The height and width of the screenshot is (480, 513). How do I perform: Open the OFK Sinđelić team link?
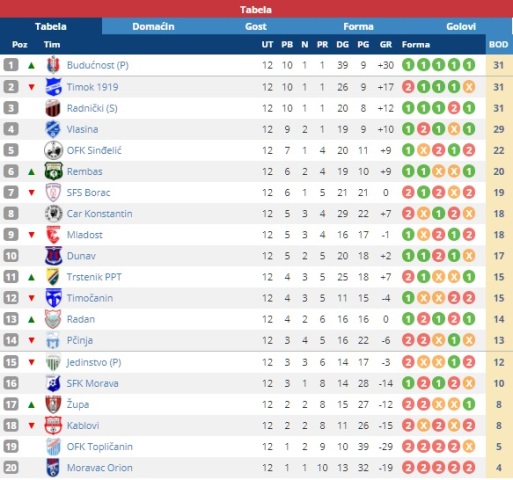[x=94, y=150]
